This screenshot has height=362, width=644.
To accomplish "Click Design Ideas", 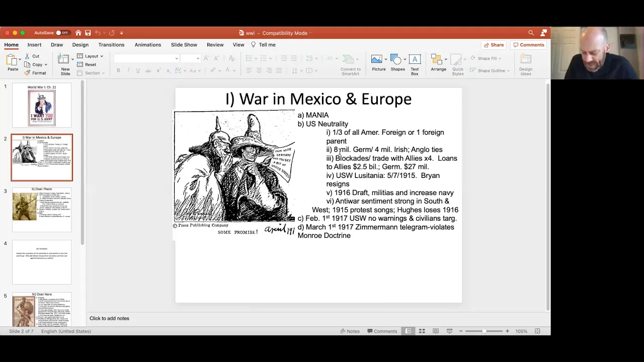I will (x=526, y=65).
